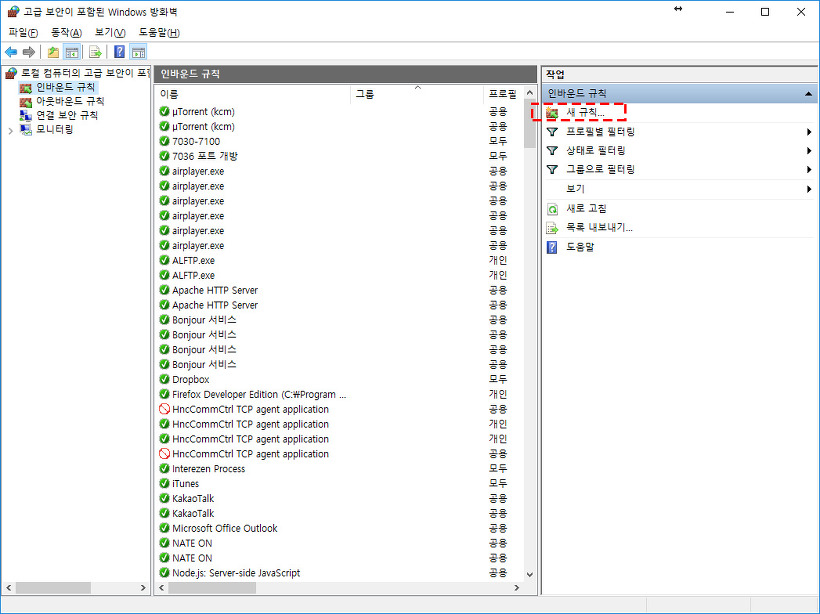
Task: Click 목록 내보내기... action
Action: point(599,228)
